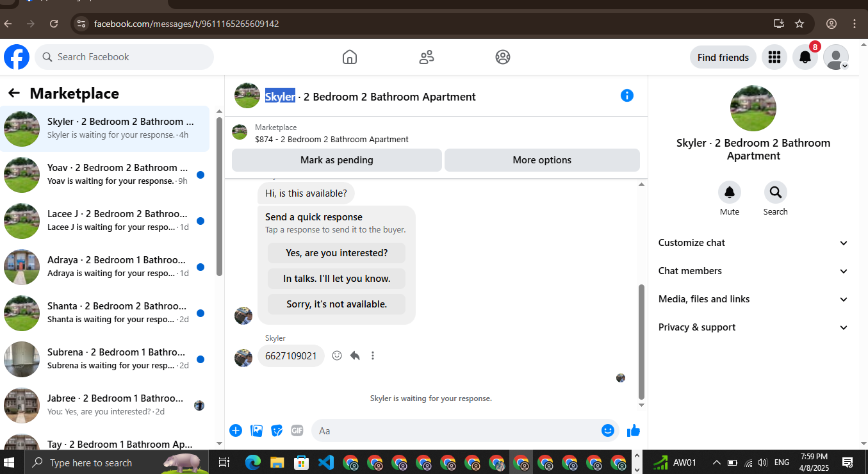Open Jabree's conversation in the chat list

point(105,405)
